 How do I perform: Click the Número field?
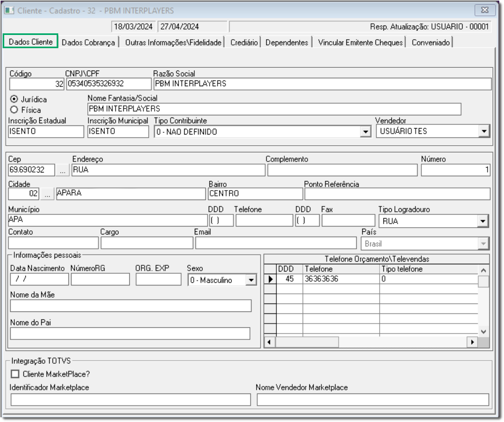pyautogui.click(x=456, y=169)
